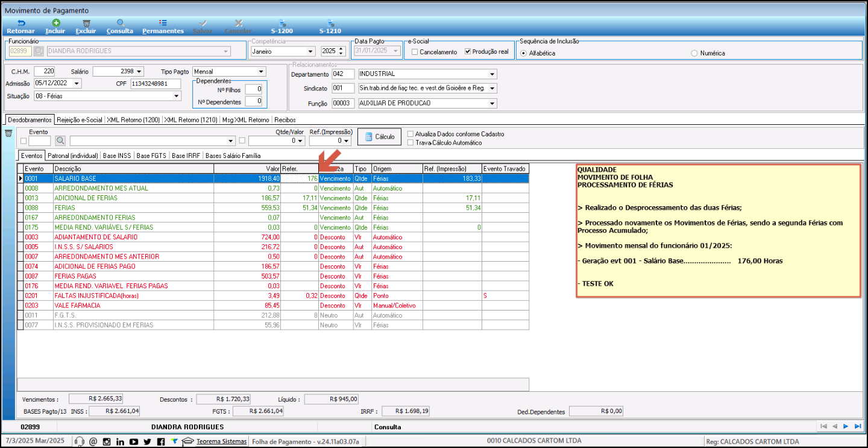Click the Incluir toolbar icon
Screen dimensions: 868x448
pos(55,23)
